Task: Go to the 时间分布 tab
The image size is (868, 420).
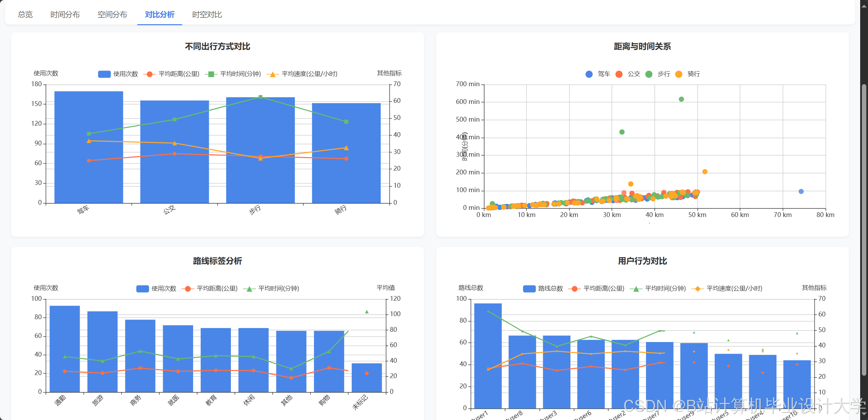Action: pyautogui.click(x=65, y=14)
